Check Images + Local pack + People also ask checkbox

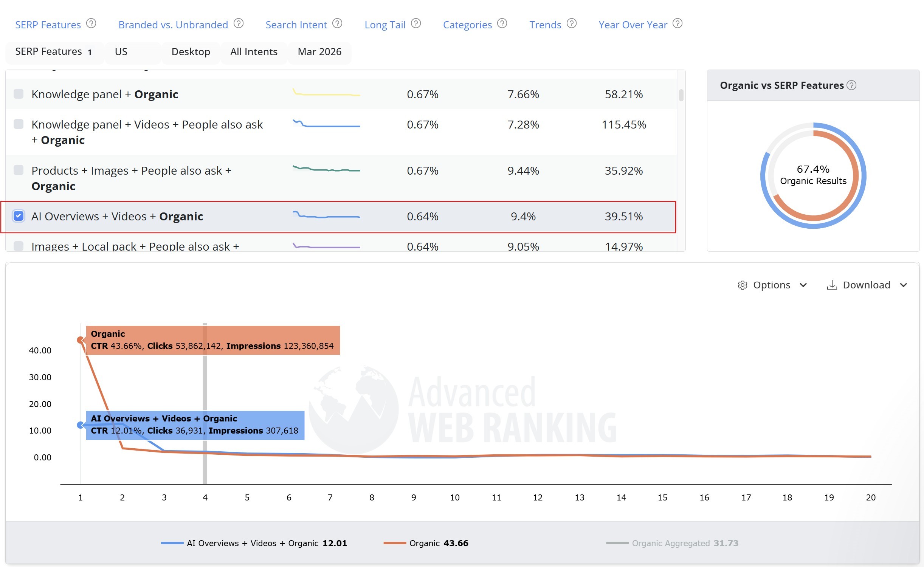(x=19, y=246)
